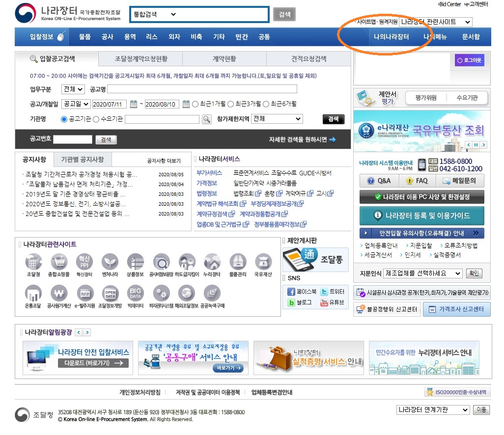Click the gray 검색 button beside top search

(x=284, y=14)
